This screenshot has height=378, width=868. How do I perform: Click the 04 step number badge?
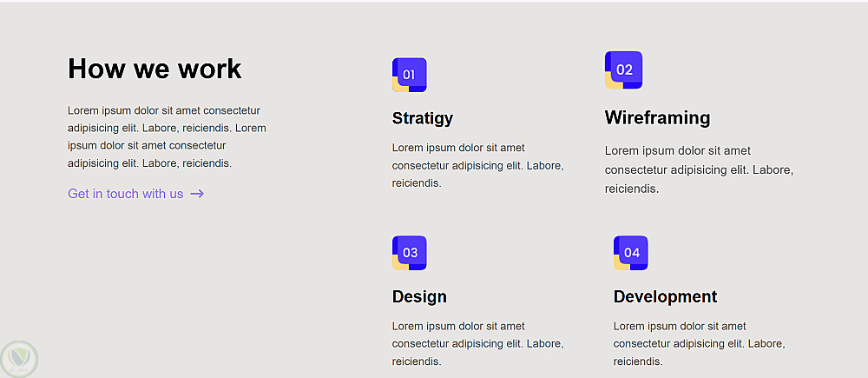click(631, 253)
